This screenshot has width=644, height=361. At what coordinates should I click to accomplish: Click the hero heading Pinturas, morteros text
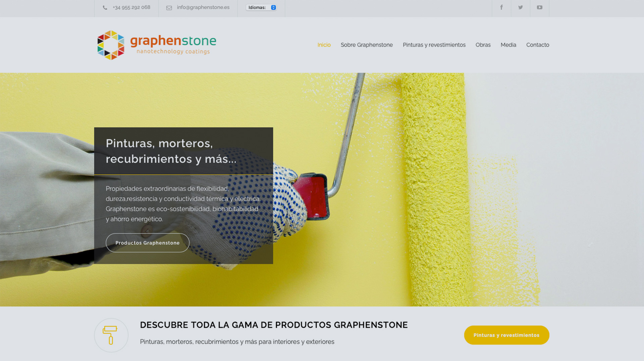point(159,143)
